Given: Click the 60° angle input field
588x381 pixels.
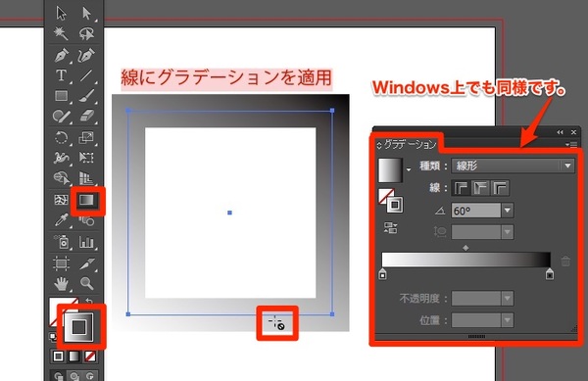Looking at the screenshot, I should 476,211.
